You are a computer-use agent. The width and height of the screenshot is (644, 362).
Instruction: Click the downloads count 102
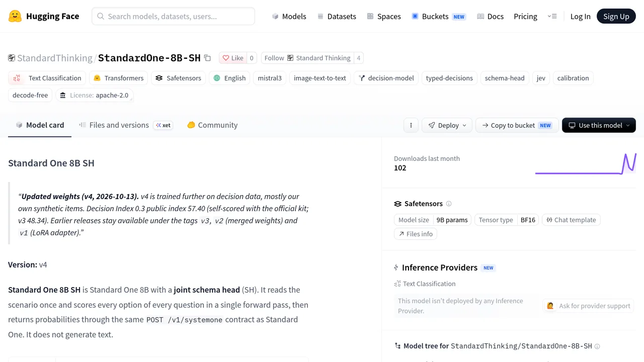pyautogui.click(x=400, y=168)
